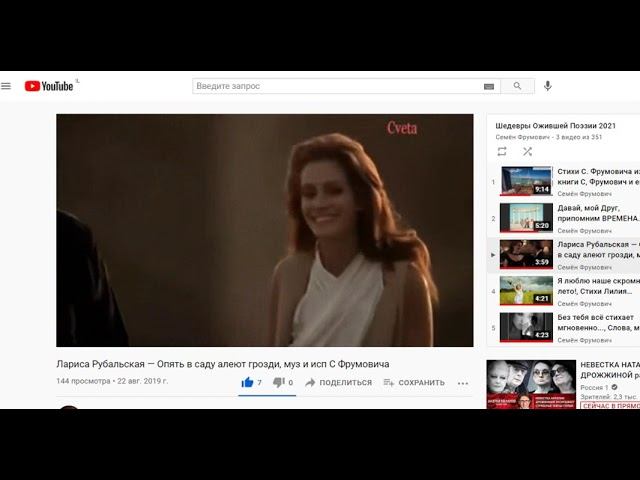Open playlist item 'Я люблю наше скромное лето'
Screen dimensions: 640x480
click(x=598, y=286)
